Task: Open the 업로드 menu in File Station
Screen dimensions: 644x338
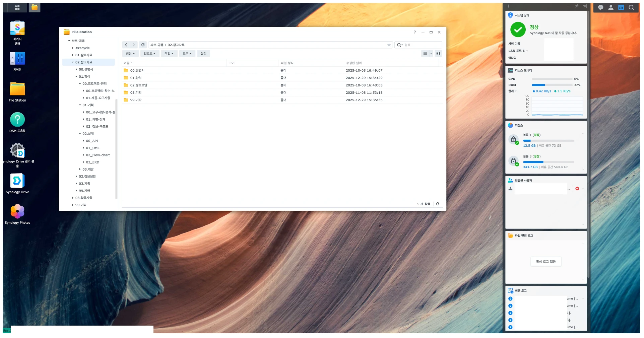Action: (x=149, y=54)
